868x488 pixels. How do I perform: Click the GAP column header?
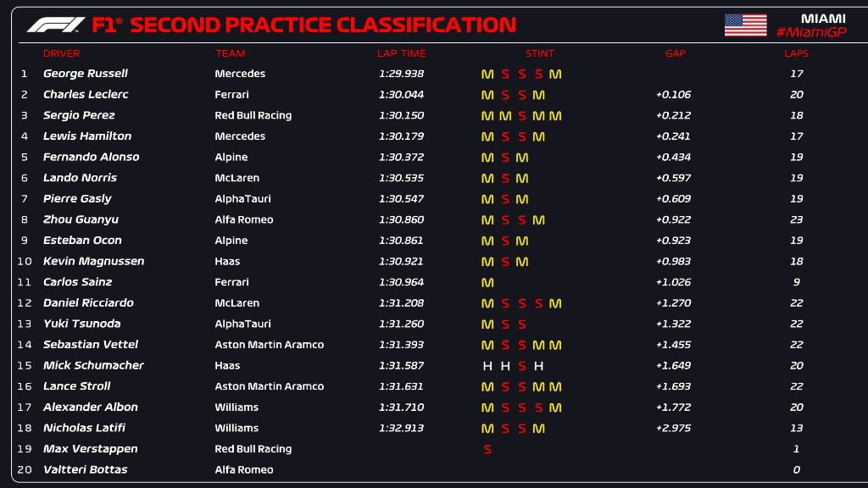point(675,53)
